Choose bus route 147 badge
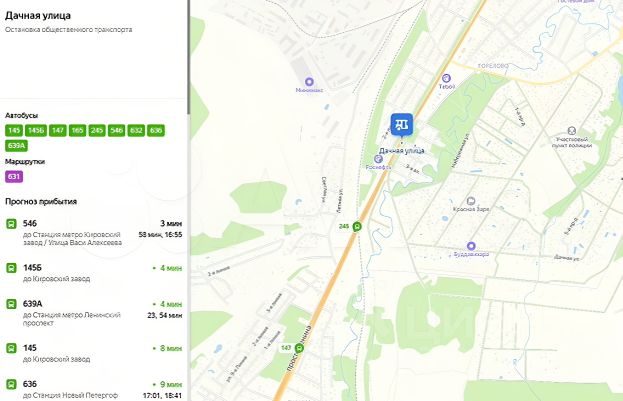This screenshot has height=401, width=623. click(x=58, y=130)
